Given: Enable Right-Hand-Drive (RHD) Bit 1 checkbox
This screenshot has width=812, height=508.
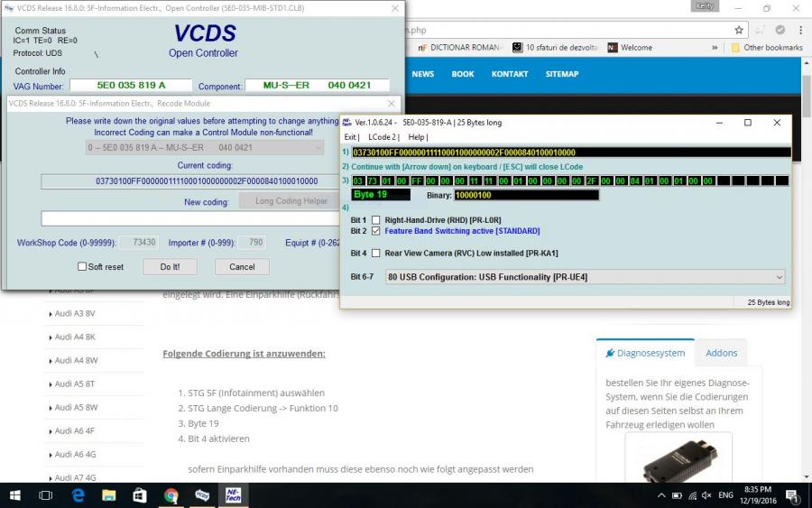Looking at the screenshot, I should tap(375, 220).
